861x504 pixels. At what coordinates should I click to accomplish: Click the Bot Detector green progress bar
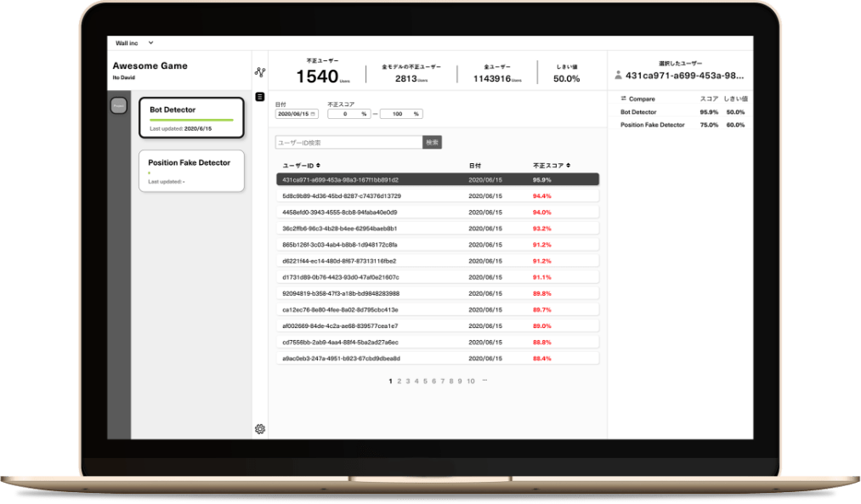tap(191, 120)
